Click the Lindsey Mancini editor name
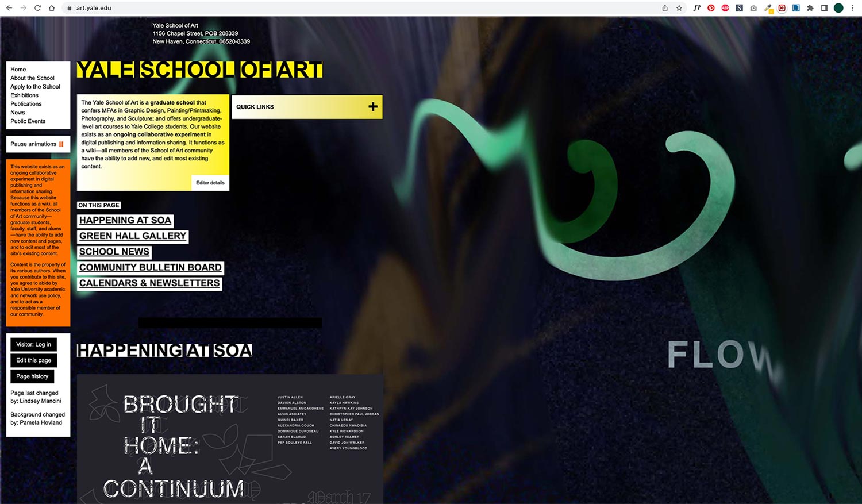The image size is (862, 504). click(x=40, y=401)
